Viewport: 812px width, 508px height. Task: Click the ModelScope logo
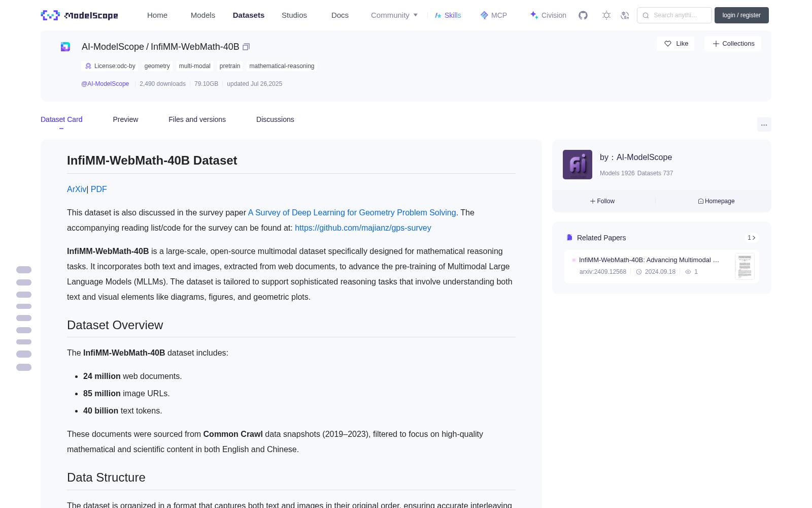click(x=80, y=15)
